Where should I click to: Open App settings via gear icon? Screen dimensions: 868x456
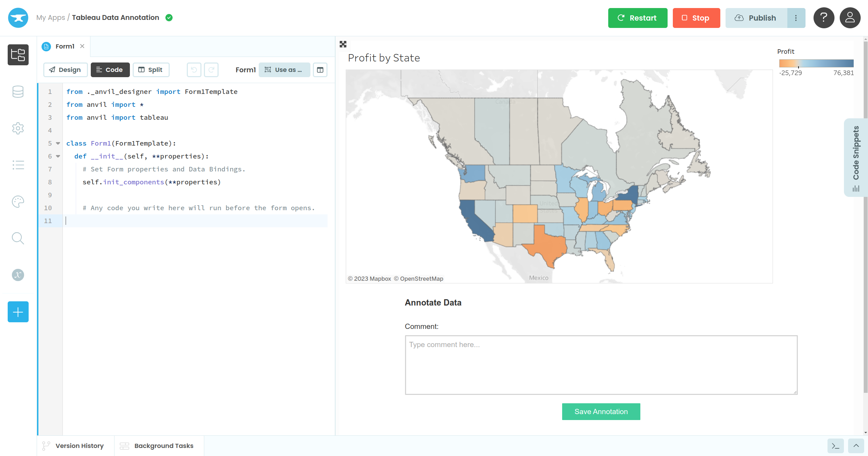pyautogui.click(x=18, y=128)
